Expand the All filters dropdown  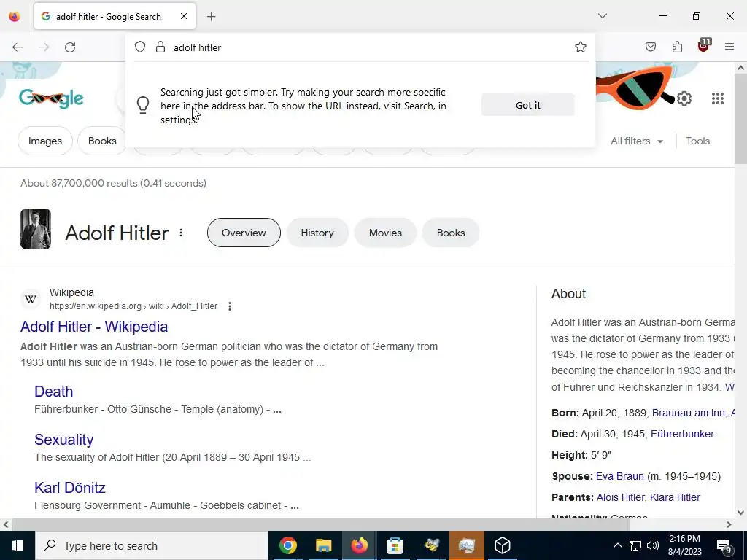(637, 141)
